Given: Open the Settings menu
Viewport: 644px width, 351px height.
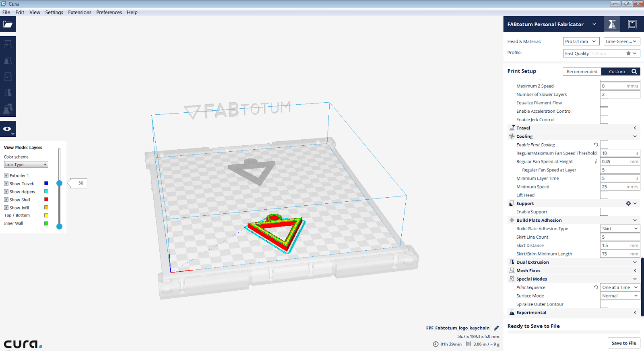Looking at the screenshot, I should click(54, 12).
